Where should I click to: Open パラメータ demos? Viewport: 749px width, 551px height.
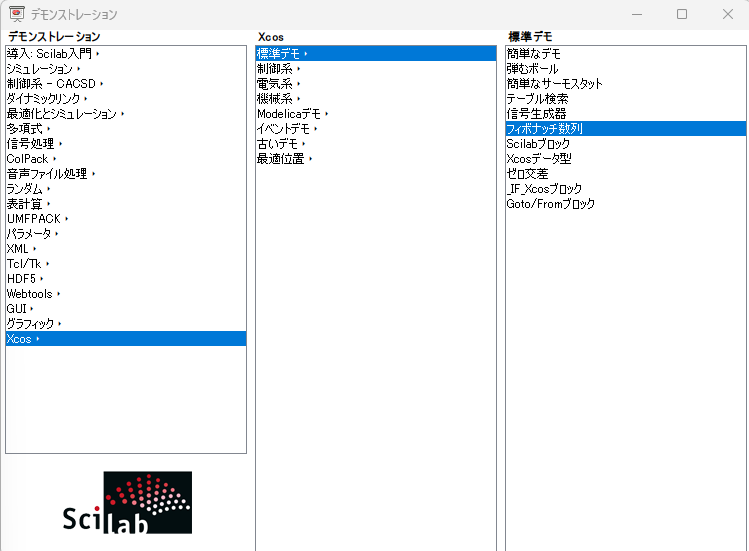pyautogui.click(x=126, y=234)
